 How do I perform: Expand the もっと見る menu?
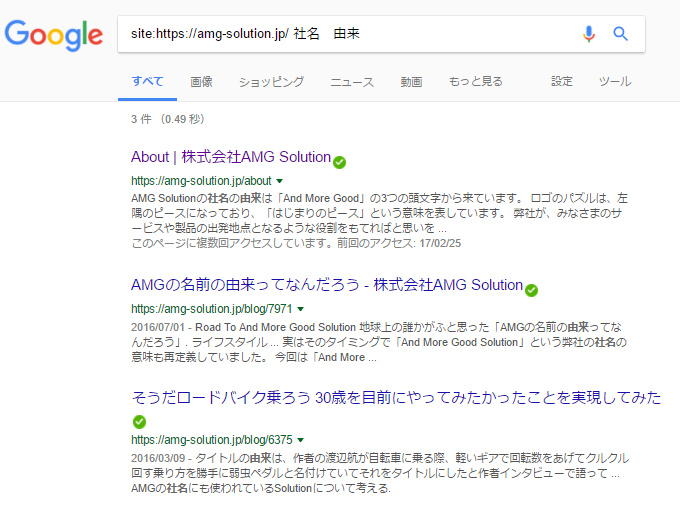click(x=476, y=82)
